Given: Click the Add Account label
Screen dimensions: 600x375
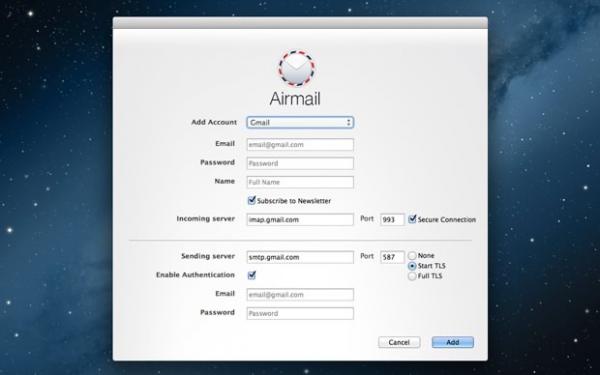Looking at the screenshot, I should tap(214, 122).
